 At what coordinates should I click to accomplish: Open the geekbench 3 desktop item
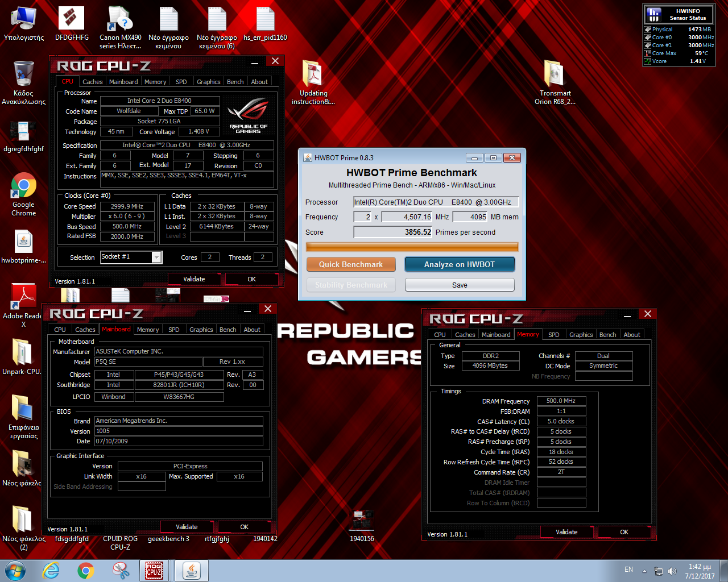[168, 539]
